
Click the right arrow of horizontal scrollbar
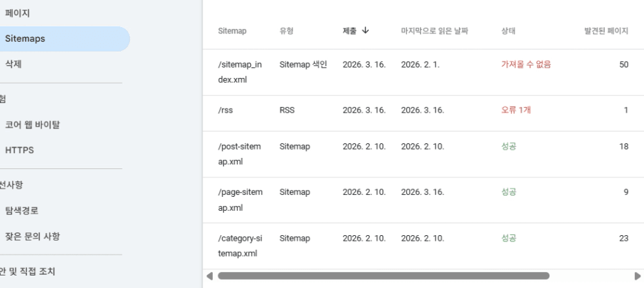point(636,275)
